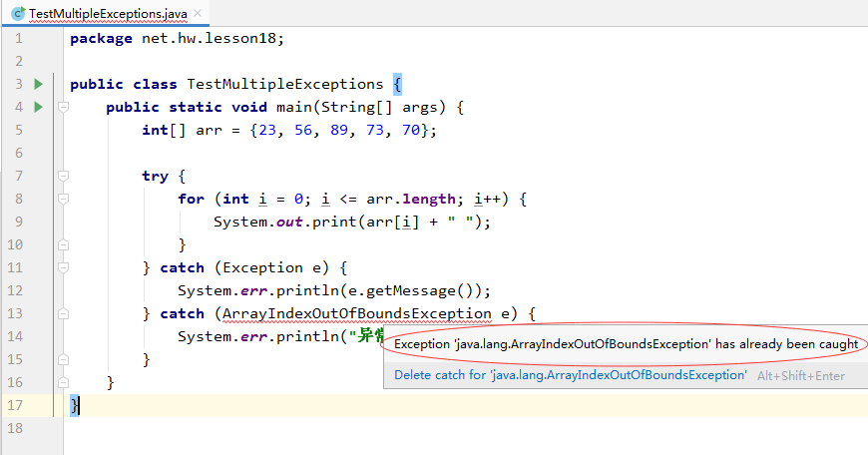Click 'System.err.println' on line 14
Image resolution: width=868 pixels, height=455 pixels.
(x=258, y=336)
